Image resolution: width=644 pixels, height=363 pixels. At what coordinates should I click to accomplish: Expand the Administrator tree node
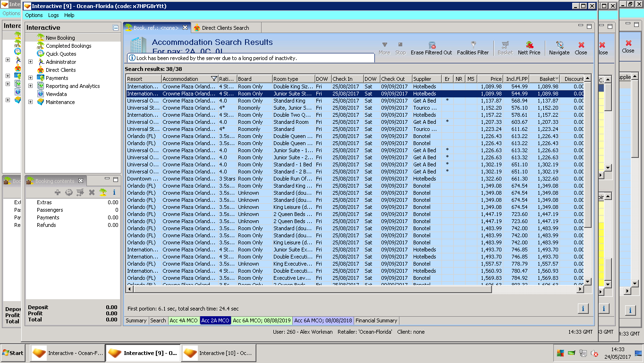(x=31, y=62)
